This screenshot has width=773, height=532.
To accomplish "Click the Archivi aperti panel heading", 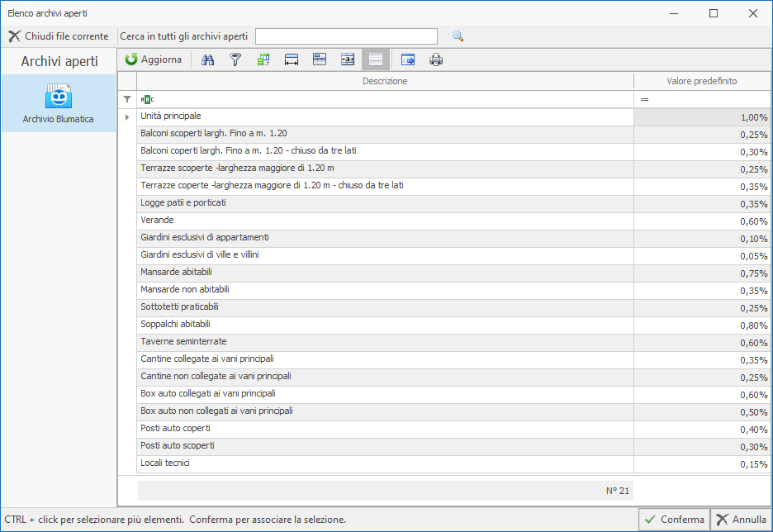I will coord(59,62).
